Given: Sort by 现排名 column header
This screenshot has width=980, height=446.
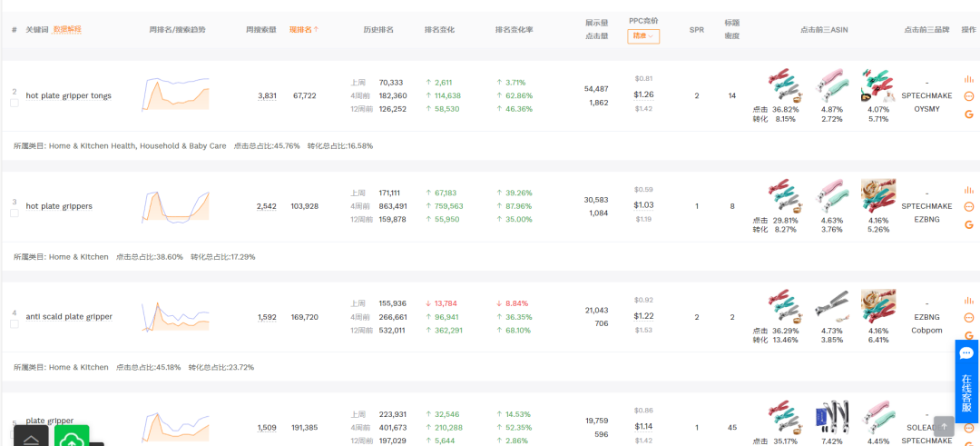Looking at the screenshot, I should click(x=303, y=30).
